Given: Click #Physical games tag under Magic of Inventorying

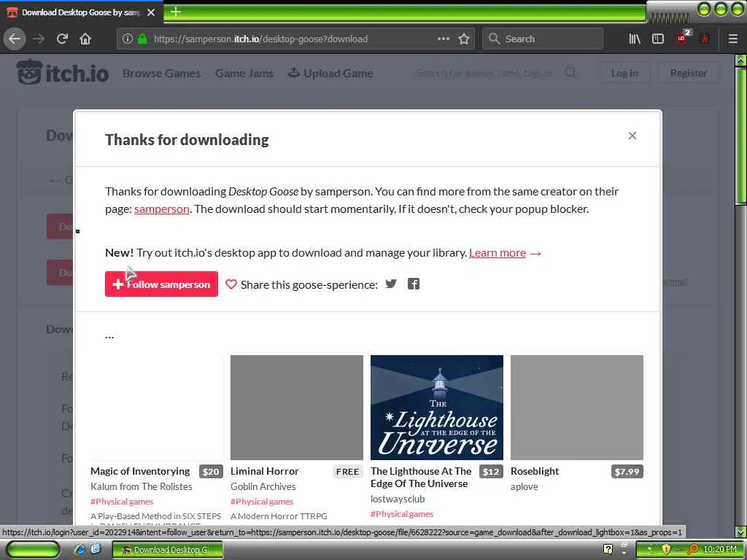Looking at the screenshot, I should [122, 502].
